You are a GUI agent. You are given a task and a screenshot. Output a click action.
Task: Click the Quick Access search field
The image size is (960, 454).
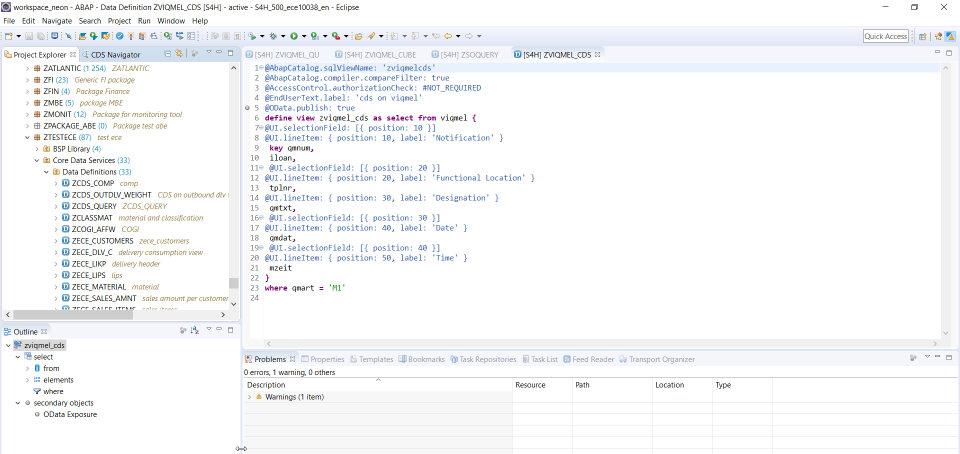pos(885,36)
